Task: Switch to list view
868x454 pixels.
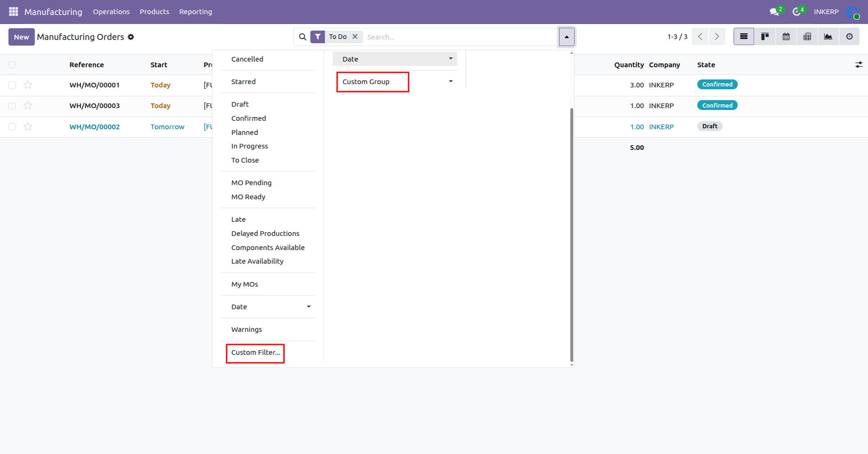Action: [744, 37]
